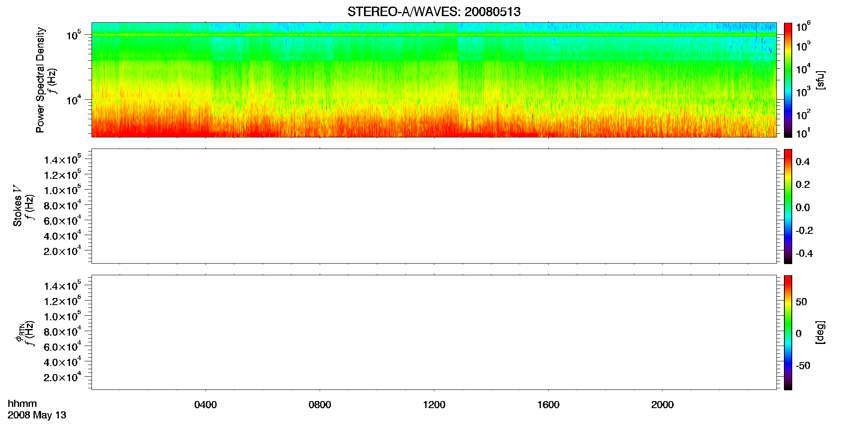Click the 2008 May 13 date label

tap(37, 415)
